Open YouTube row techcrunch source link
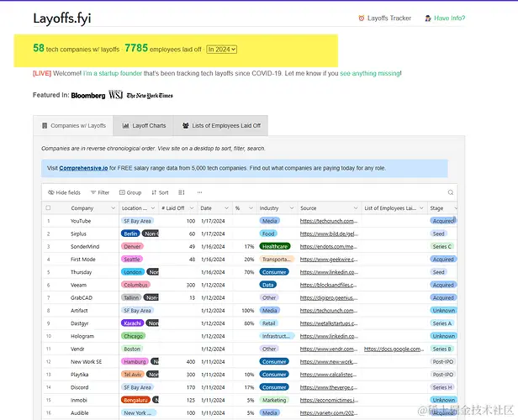Screen dimensions: 518x420 [329, 221]
